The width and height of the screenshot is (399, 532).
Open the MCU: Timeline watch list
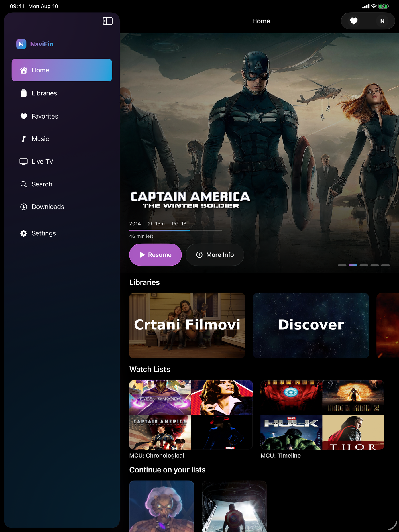(323, 415)
